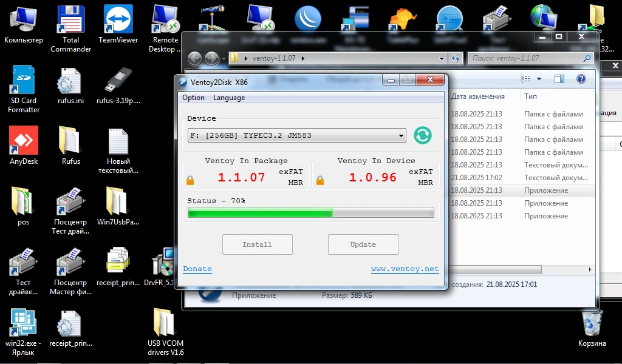Screen dimensions: 622x364
Task: Open Explorer help question mark icon
Action: (x=581, y=79)
